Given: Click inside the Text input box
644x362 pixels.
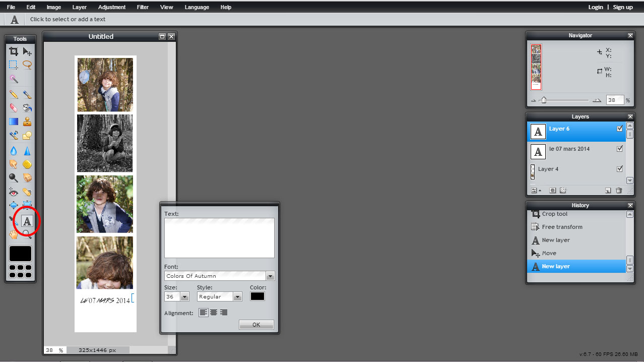Looking at the screenshot, I should click(x=219, y=238).
